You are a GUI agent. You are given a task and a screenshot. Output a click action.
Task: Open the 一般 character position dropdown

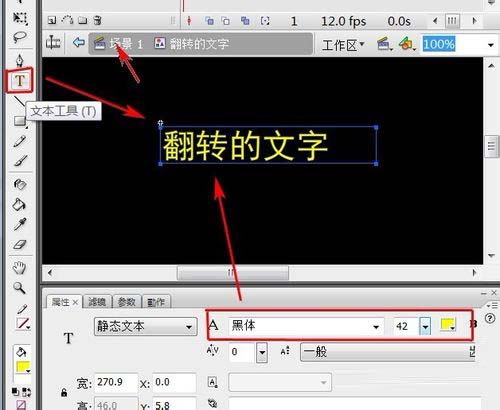point(387,352)
